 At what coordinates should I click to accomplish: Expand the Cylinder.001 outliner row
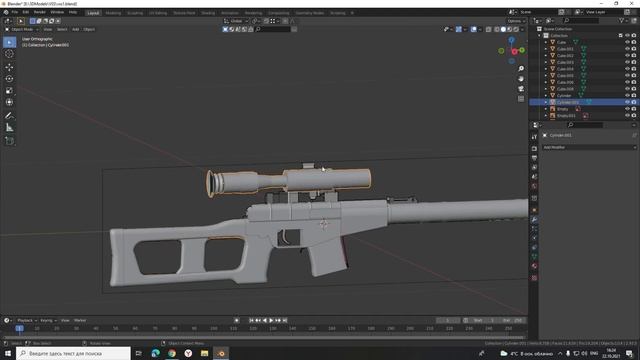click(546, 102)
